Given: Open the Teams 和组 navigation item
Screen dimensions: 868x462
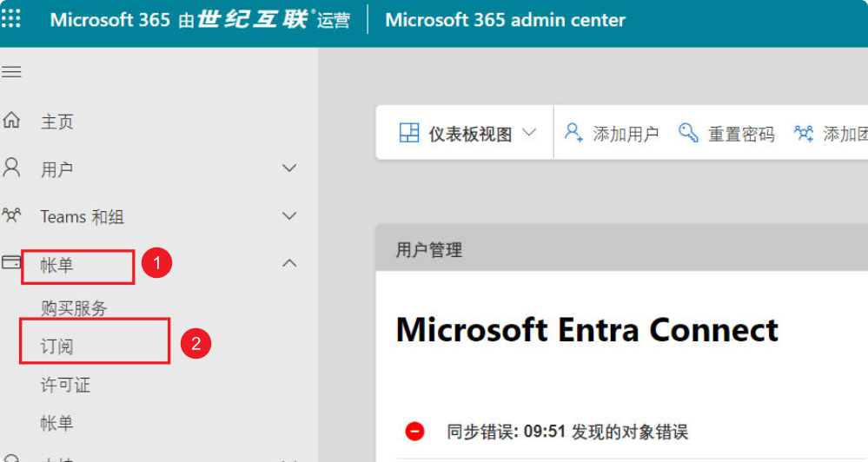Looking at the screenshot, I should coord(82,216).
